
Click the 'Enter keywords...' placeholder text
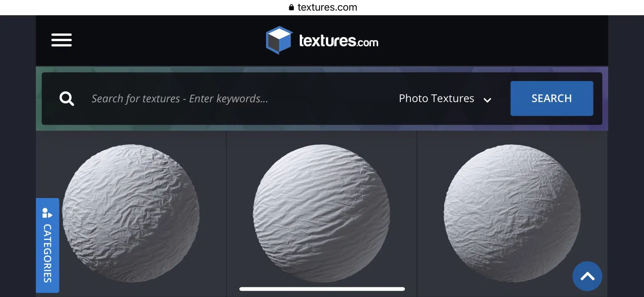pyautogui.click(x=228, y=99)
